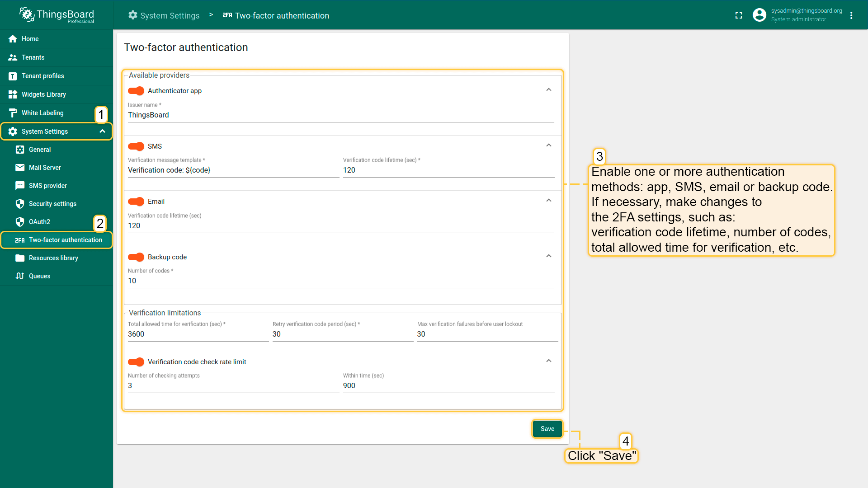Click the White Labeling paint roller icon
This screenshot has width=868, height=488.
pyautogui.click(x=13, y=113)
